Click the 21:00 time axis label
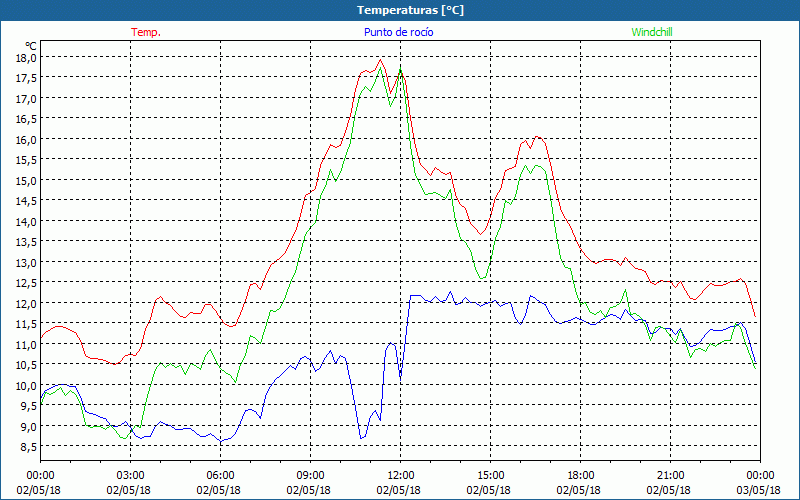Viewport: 800px width, 500px height. (670, 476)
